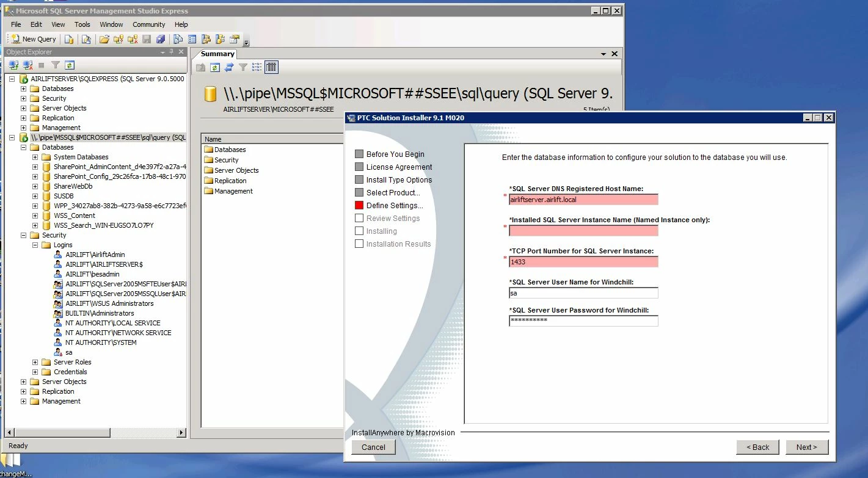The width and height of the screenshot is (868, 478).
Task: Open the View menu
Action: [x=58, y=24]
